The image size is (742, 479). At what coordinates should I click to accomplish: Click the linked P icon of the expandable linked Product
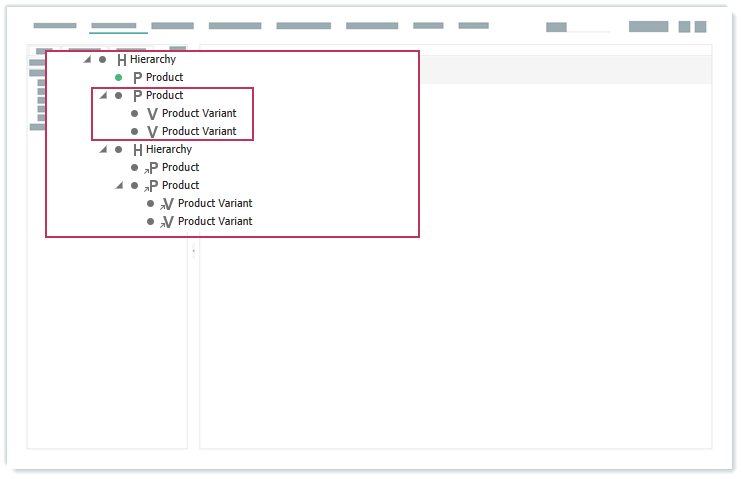[152, 186]
